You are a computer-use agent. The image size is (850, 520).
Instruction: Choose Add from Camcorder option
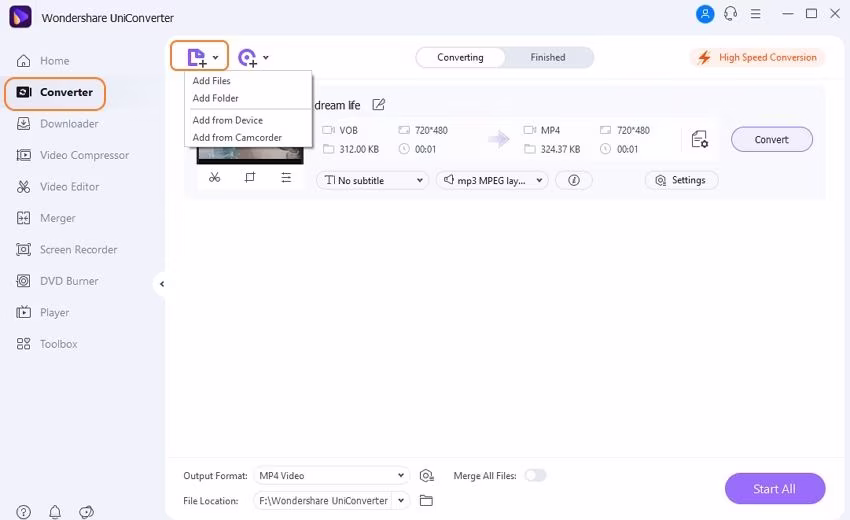coord(237,138)
